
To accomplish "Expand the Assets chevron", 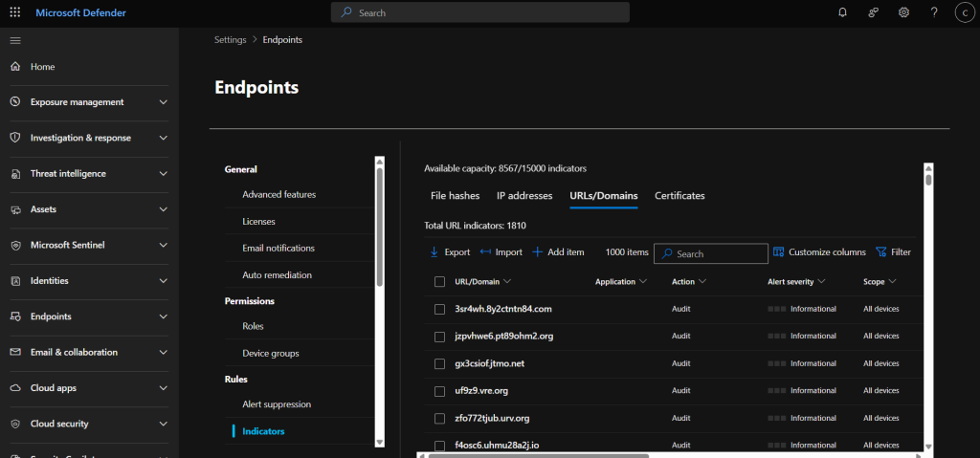I will click(163, 209).
